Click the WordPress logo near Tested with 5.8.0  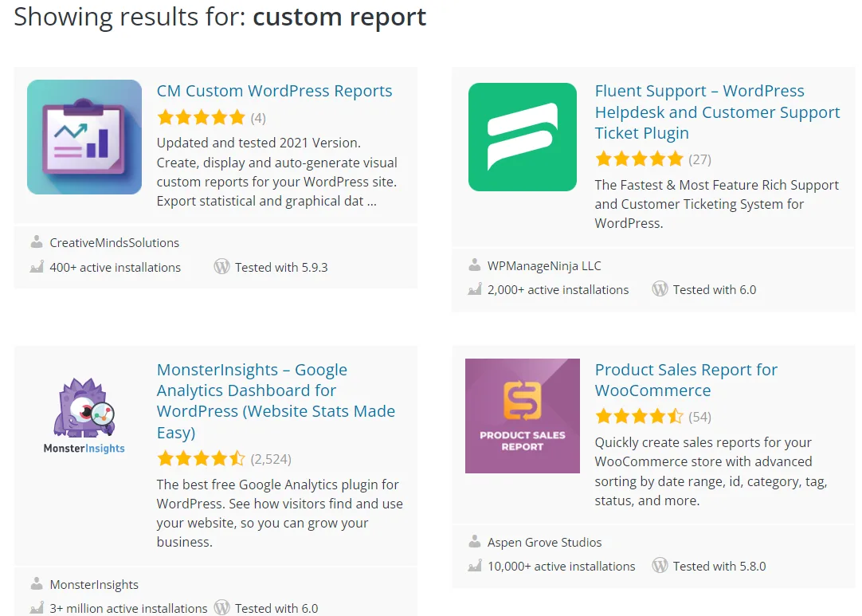point(660,566)
